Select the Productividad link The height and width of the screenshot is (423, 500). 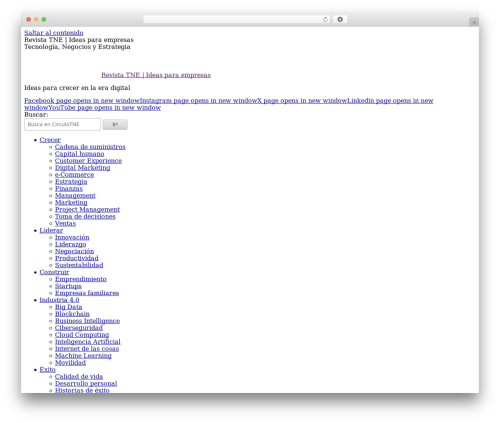(x=77, y=258)
